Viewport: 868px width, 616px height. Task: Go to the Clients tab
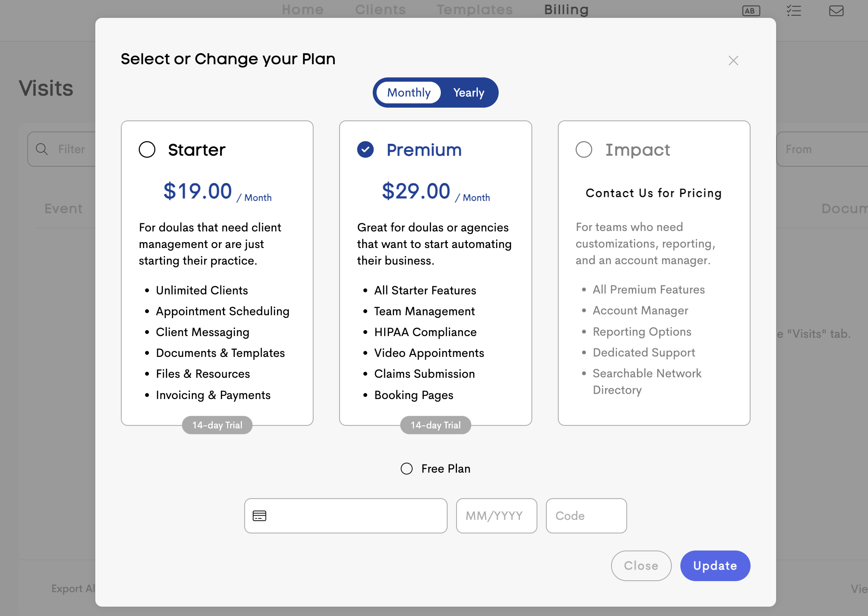pyautogui.click(x=380, y=9)
